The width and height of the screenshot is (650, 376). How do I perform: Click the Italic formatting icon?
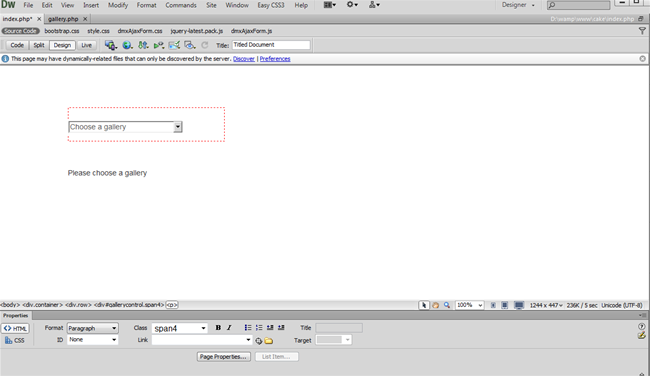coord(229,327)
